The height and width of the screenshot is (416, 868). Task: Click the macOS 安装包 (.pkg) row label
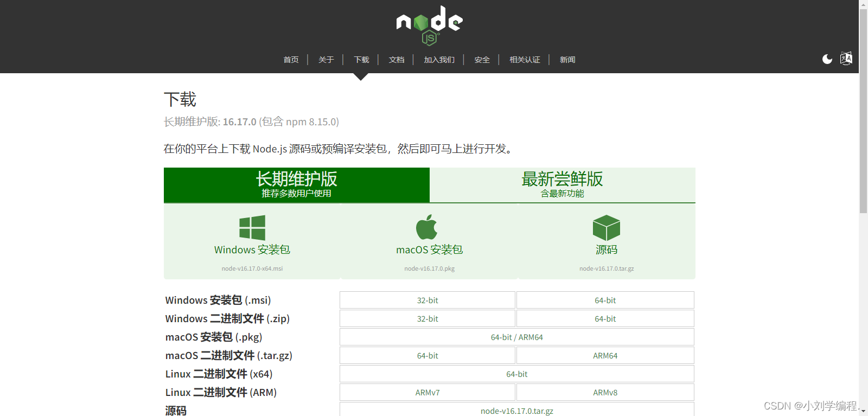pos(214,337)
